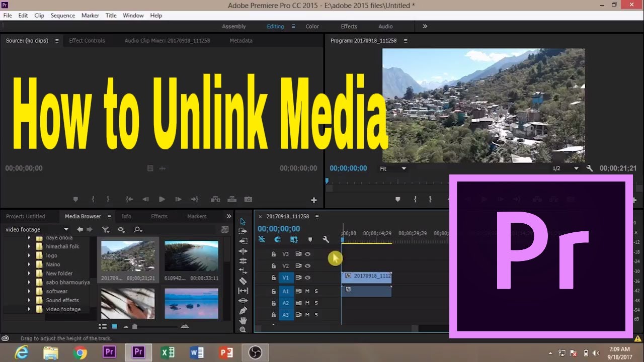Toggle lock on track V3
This screenshot has width=644, height=362.
pos(274,254)
